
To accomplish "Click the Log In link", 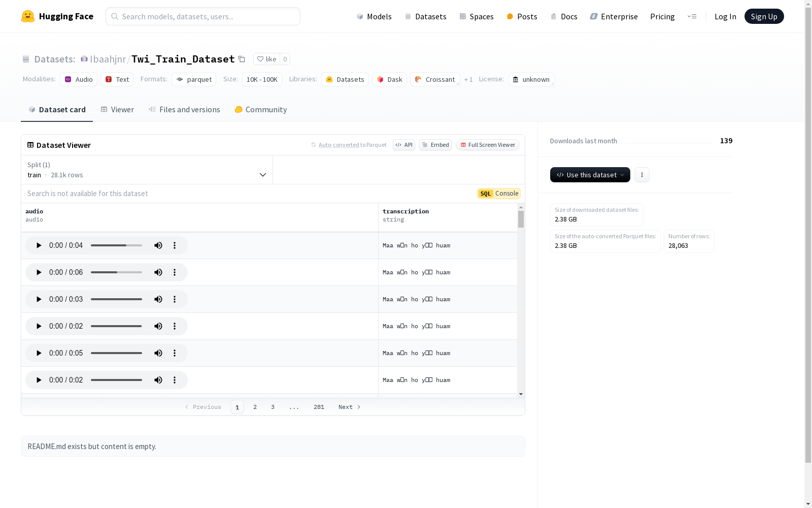I will 725,16.
